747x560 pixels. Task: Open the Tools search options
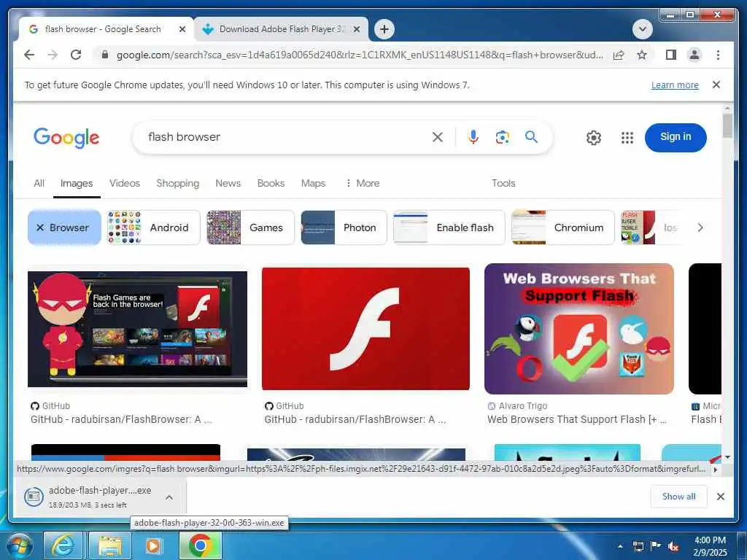click(503, 183)
